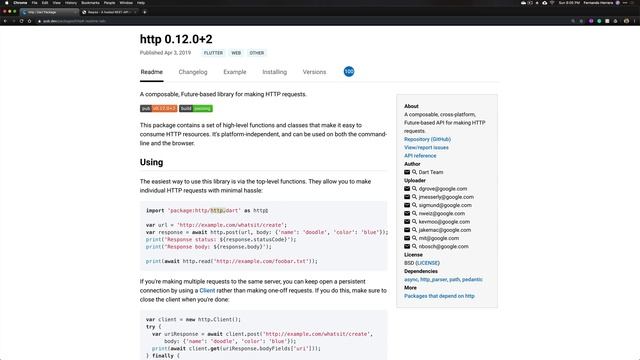Go back with the browser back arrow
The image size is (640, 360).
point(5,21)
